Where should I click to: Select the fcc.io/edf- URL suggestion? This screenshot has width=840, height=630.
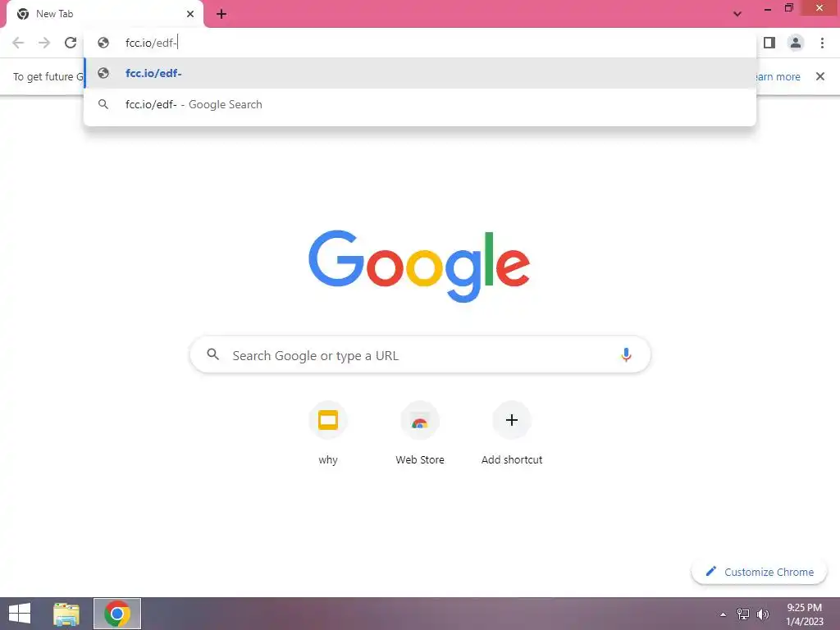420,73
